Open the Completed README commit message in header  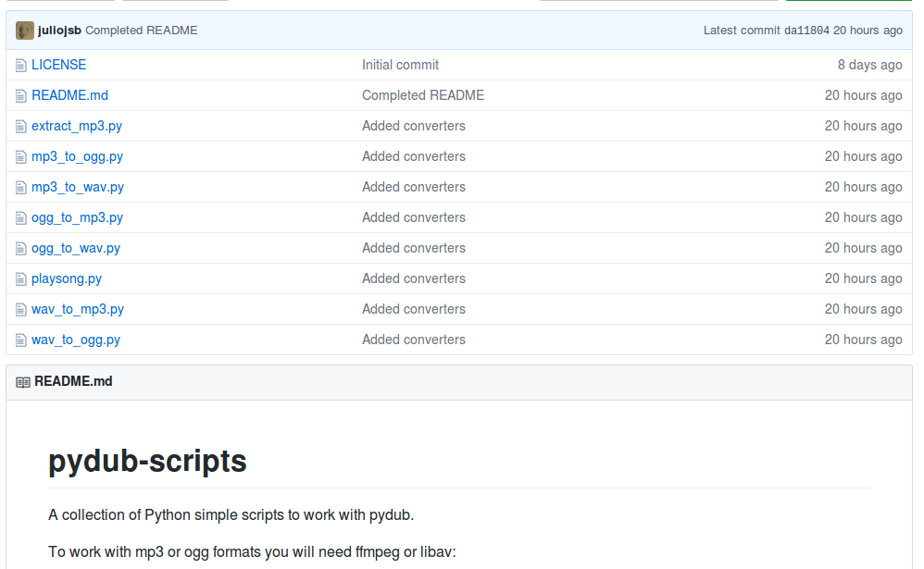(x=142, y=31)
